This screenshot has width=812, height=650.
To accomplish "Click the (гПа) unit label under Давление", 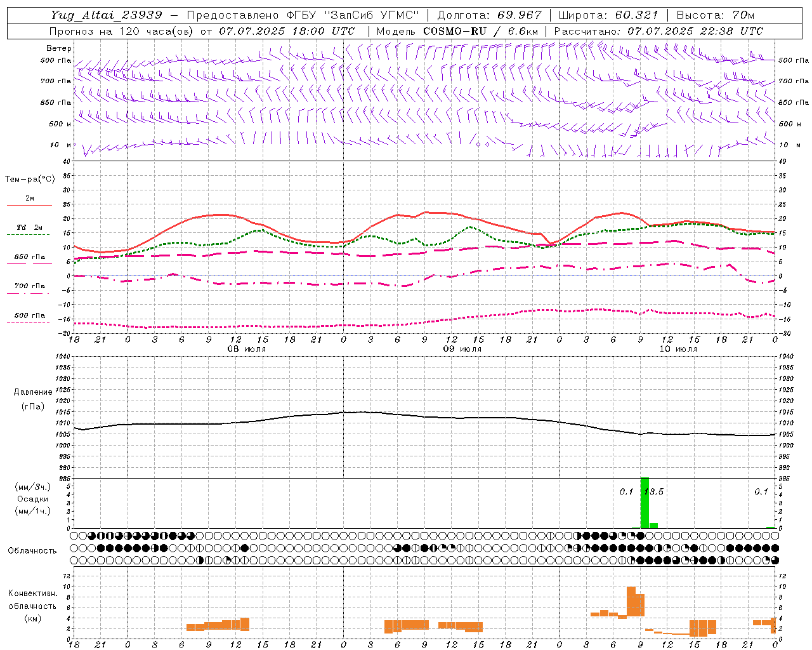I will pyautogui.click(x=32, y=406).
